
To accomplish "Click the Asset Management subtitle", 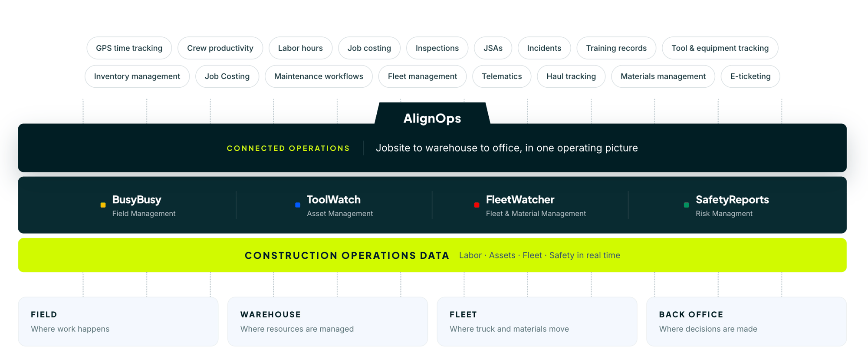I will click(340, 214).
